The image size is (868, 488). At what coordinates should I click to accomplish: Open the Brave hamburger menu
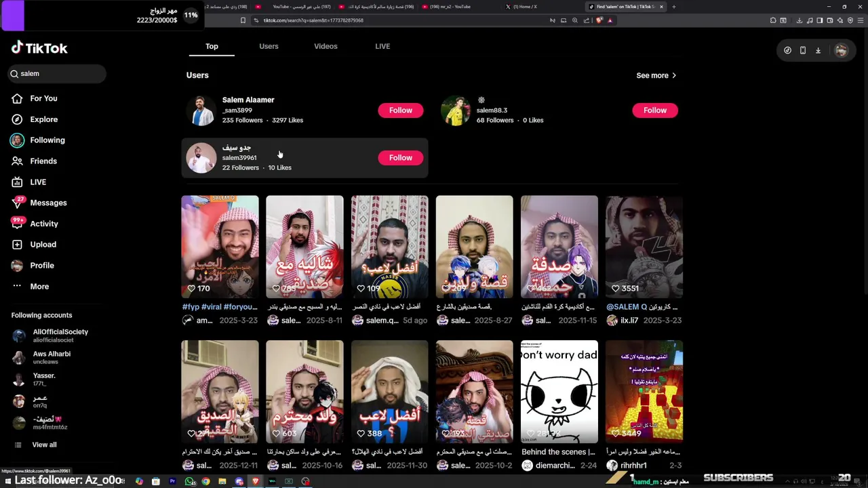click(x=860, y=20)
